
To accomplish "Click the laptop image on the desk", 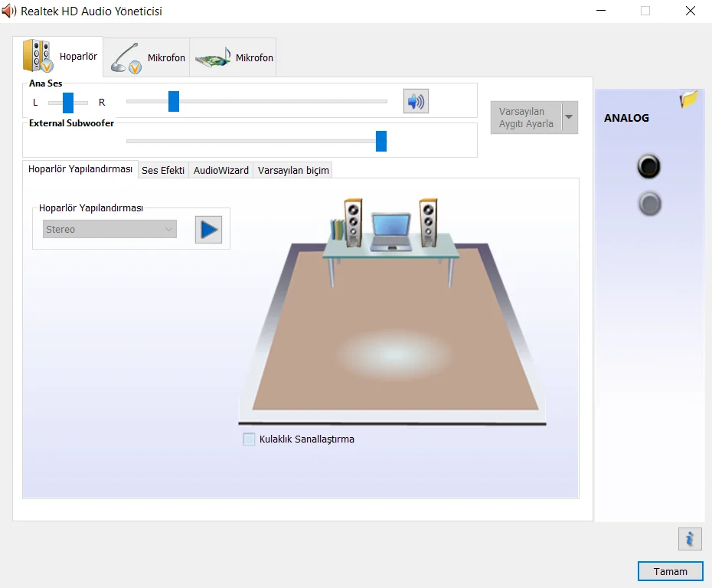I will (391, 231).
